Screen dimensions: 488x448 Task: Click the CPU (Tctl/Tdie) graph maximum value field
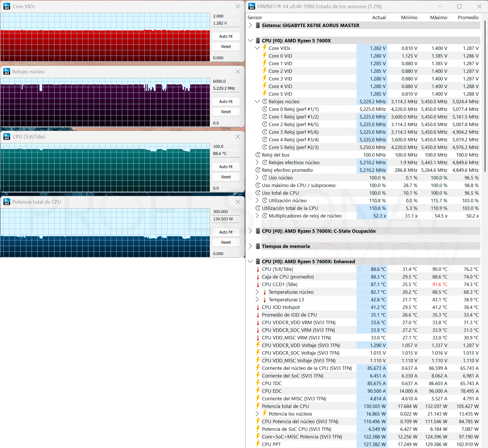click(226, 146)
